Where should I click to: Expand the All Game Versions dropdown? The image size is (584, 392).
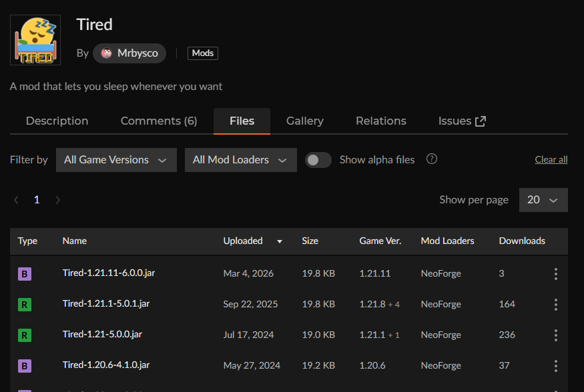116,160
